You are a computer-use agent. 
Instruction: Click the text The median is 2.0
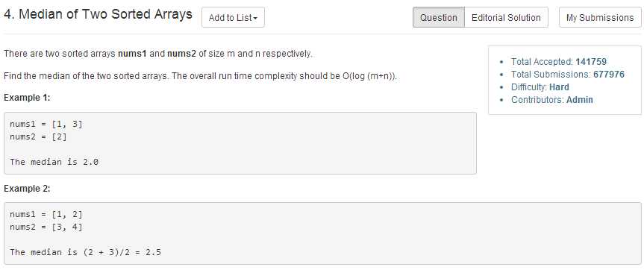[x=54, y=162]
